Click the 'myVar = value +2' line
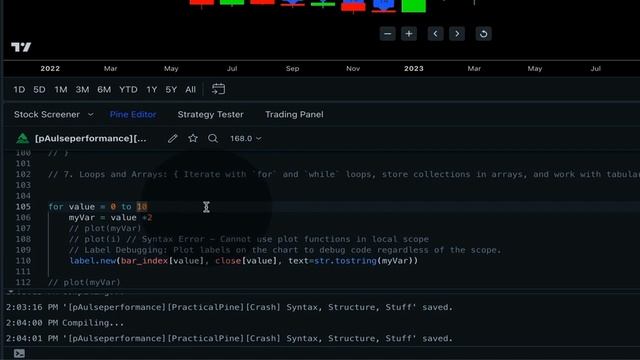Screen dimensions: 640x360 [110, 218]
